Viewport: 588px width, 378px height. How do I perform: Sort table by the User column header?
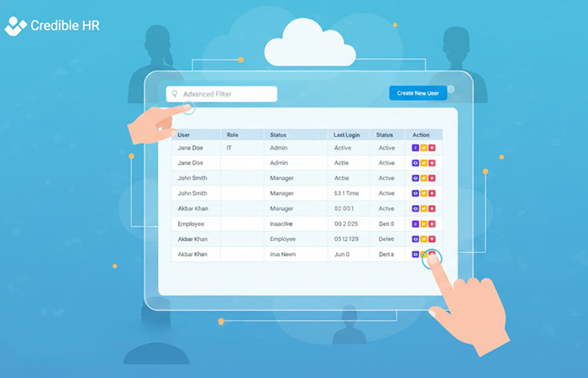(184, 134)
